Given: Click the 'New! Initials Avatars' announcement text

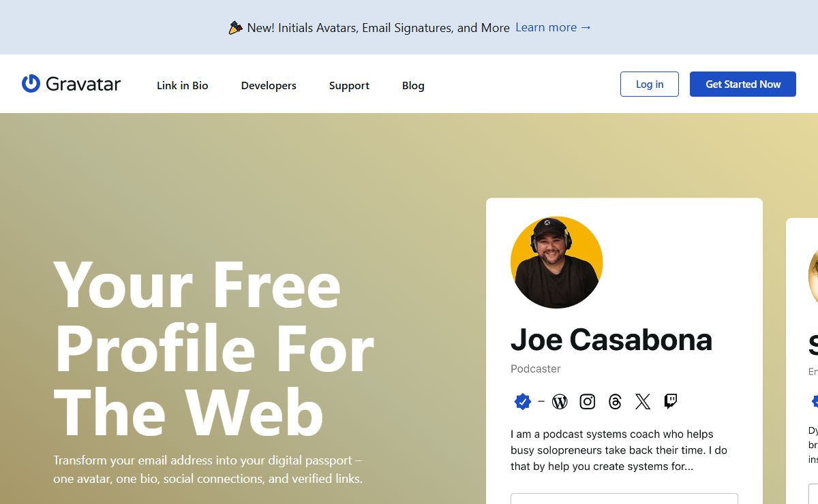Looking at the screenshot, I should coord(378,28).
